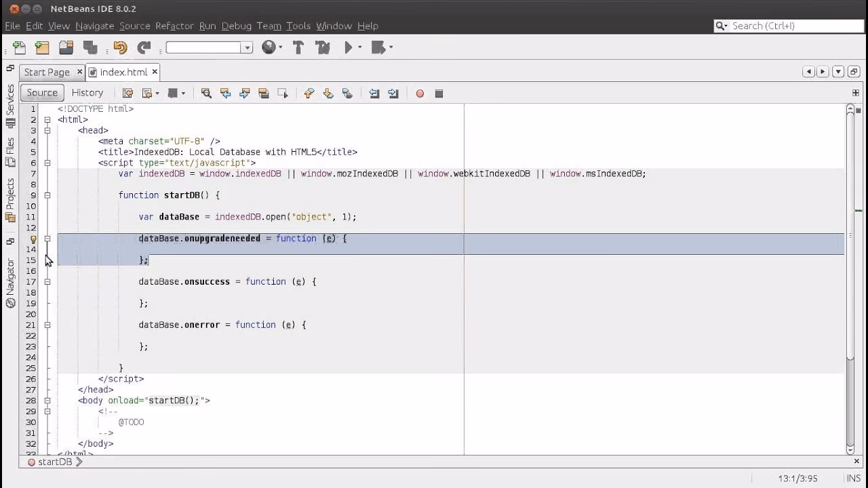Jump to previous bookmark icon
Viewport: 868px width, 488px height.
pos(309,94)
